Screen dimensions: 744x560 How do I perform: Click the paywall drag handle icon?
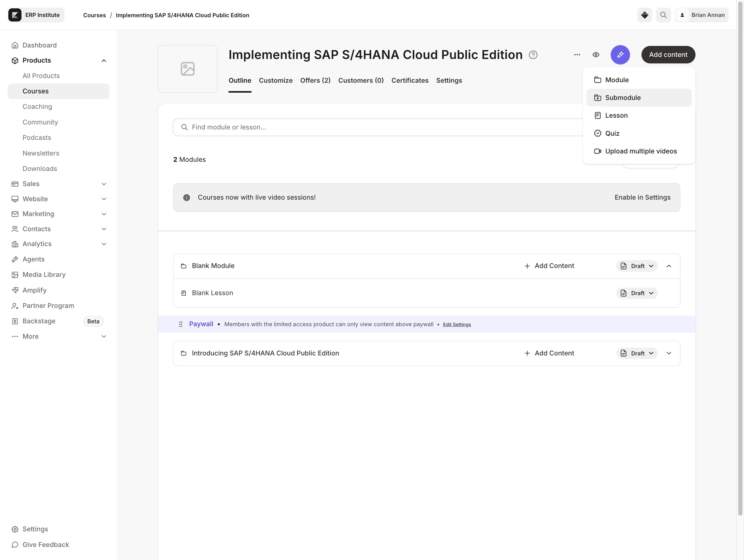click(181, 324)
